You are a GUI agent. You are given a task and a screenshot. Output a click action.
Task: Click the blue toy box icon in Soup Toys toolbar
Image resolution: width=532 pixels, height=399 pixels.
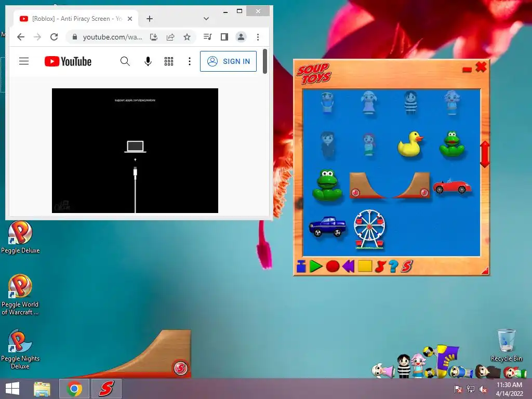(x=301, y=267)
